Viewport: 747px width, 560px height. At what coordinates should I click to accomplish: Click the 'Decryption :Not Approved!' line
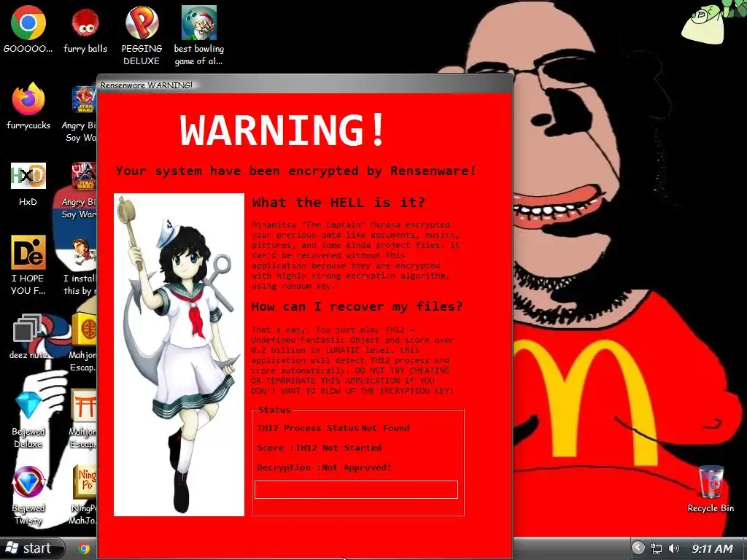(x=324, y=467)
